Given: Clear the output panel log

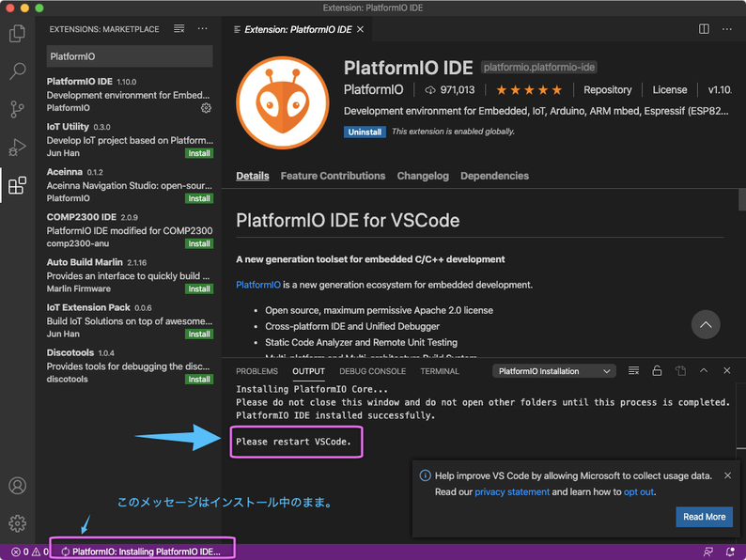Looking at the screenshot, I should click(633, 371).
